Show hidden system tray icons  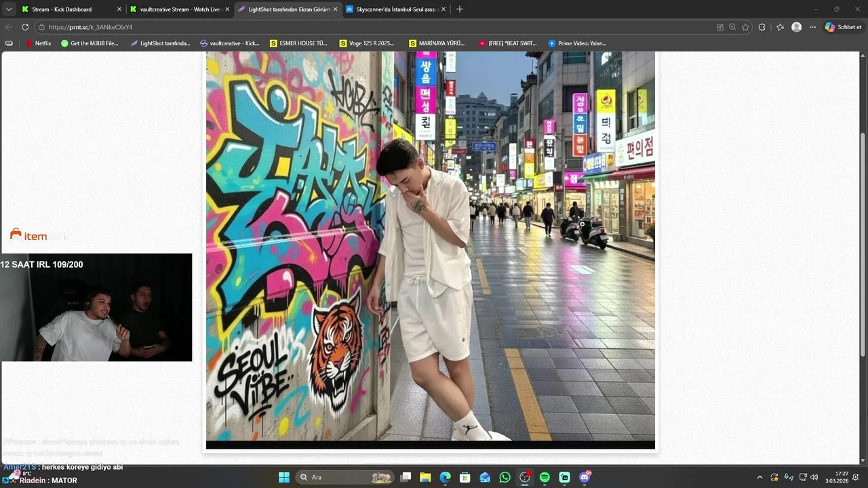coord(759,477)
